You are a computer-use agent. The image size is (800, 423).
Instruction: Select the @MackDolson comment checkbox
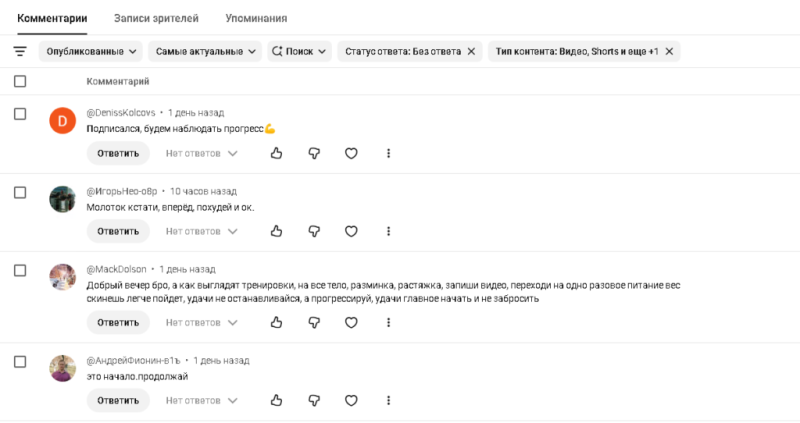point(20,270)
